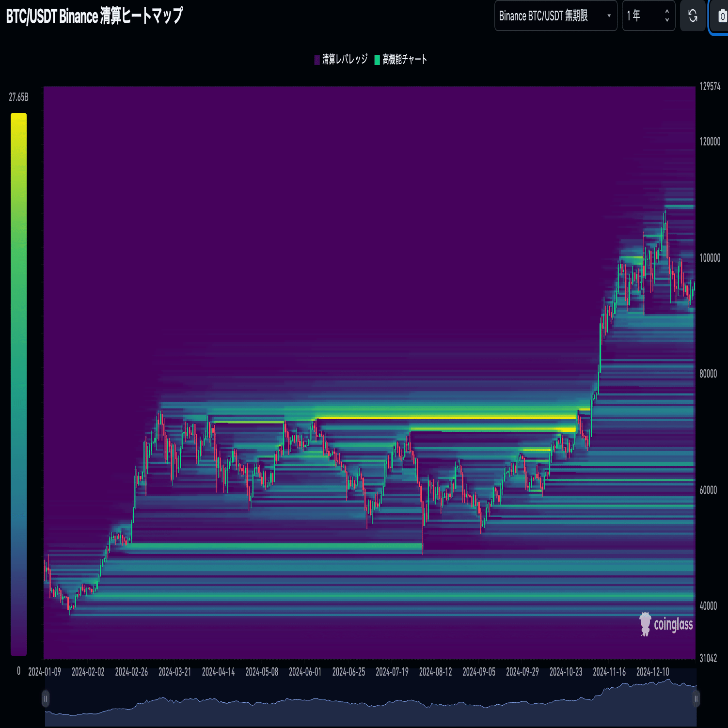
Task: Click the 129574 price axis label
Action: tap(710, 87)
